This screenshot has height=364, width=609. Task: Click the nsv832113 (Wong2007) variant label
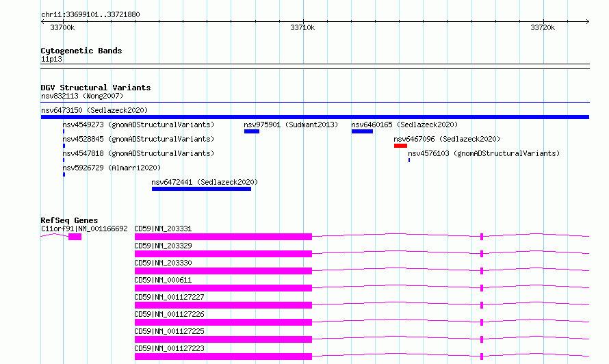click(82, 96)
